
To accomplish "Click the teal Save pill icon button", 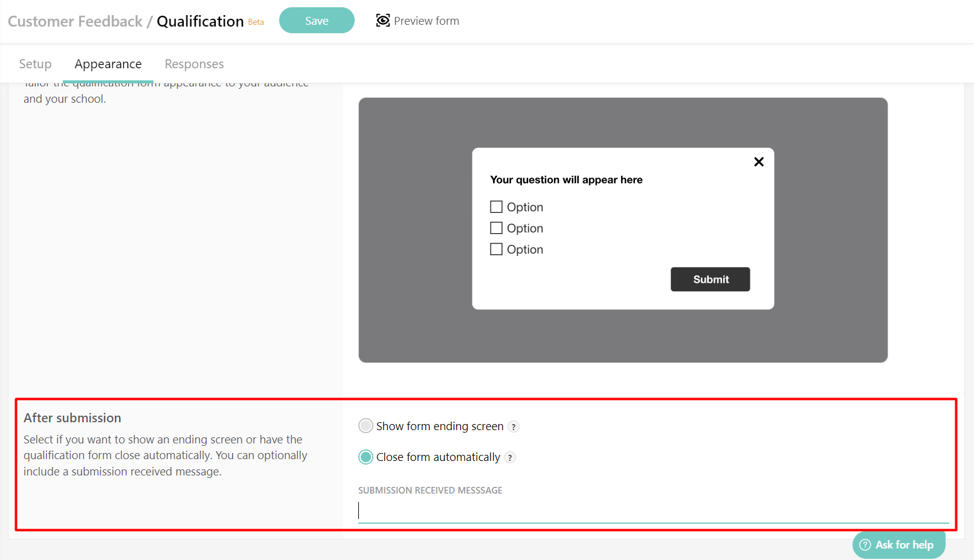I will [317, 20].
